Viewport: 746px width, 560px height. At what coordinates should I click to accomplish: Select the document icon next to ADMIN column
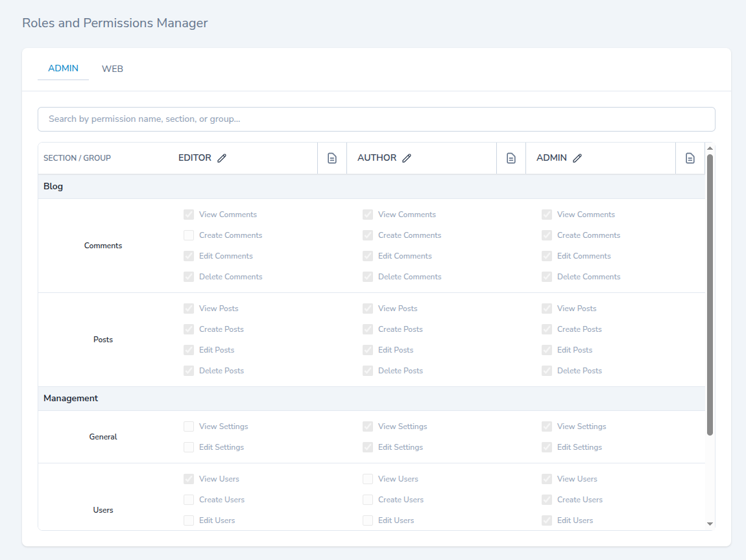(690, 157)
